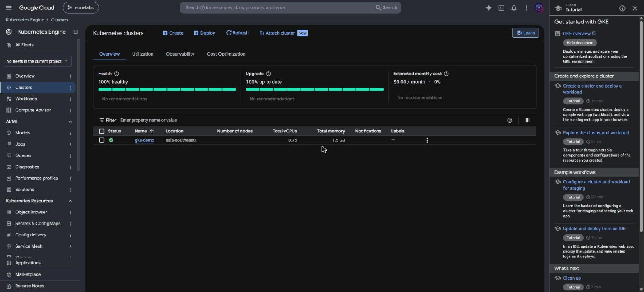Focus the top search bar field
This screenshot has height=292, width=644.
click(290, 8)
